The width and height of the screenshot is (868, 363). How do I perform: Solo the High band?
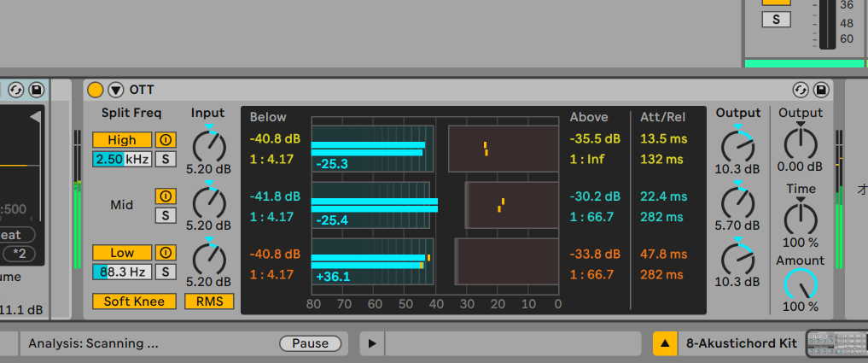pos(165,160)
